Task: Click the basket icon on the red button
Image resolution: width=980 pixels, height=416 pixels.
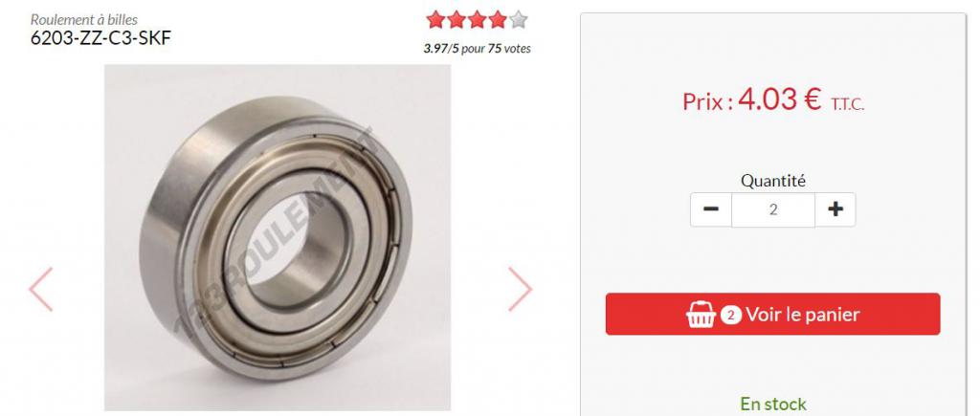Action: pos(701,315)
